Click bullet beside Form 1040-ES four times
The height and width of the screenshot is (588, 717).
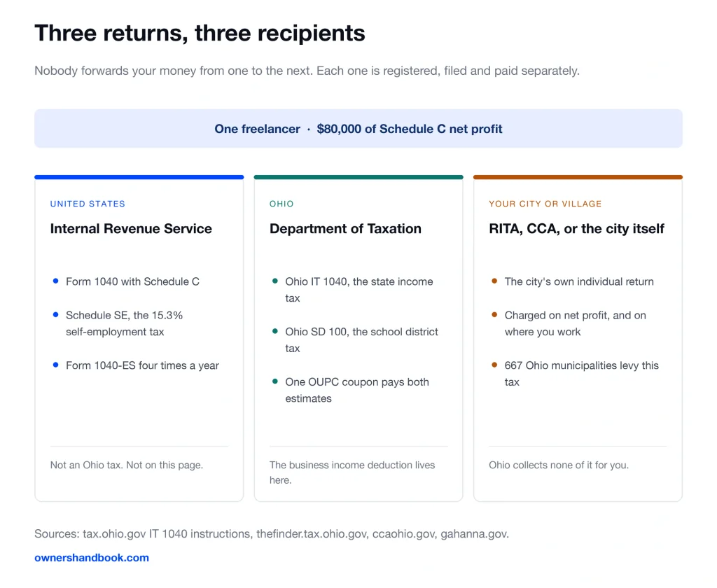(55, 365)
